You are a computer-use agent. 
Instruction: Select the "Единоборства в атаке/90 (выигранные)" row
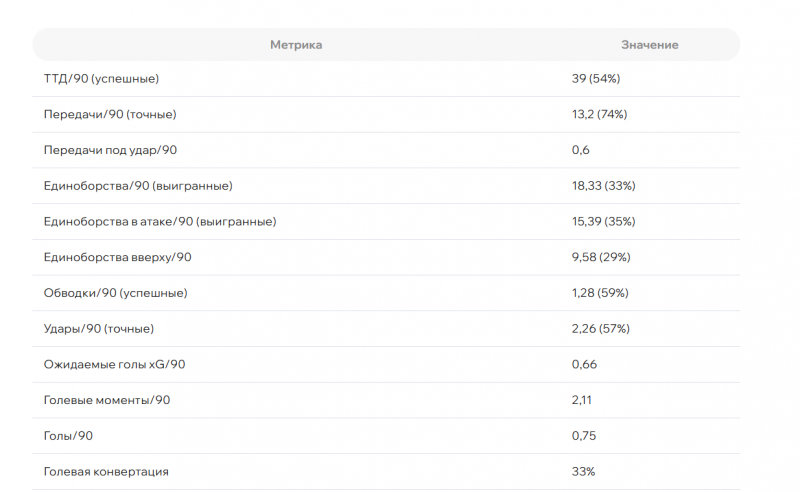pyautogui.click(x=160, y=221)
